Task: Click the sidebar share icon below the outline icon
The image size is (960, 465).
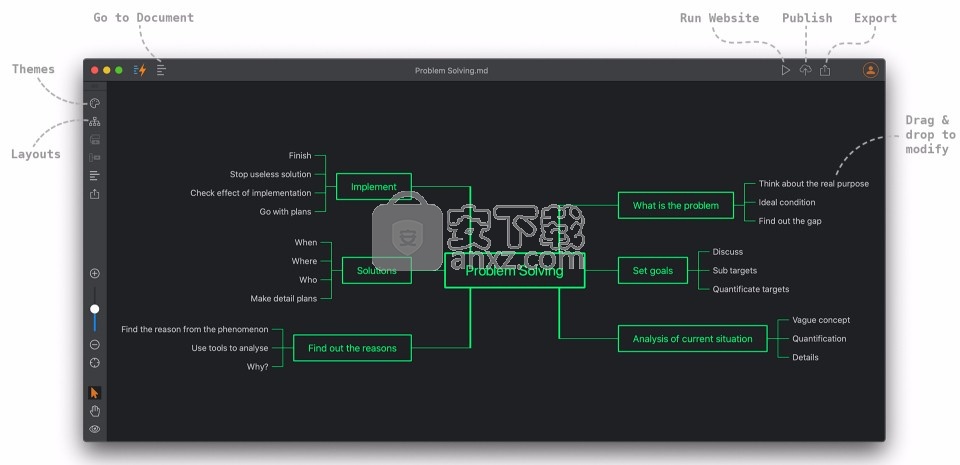Action: tap(95, 194)
